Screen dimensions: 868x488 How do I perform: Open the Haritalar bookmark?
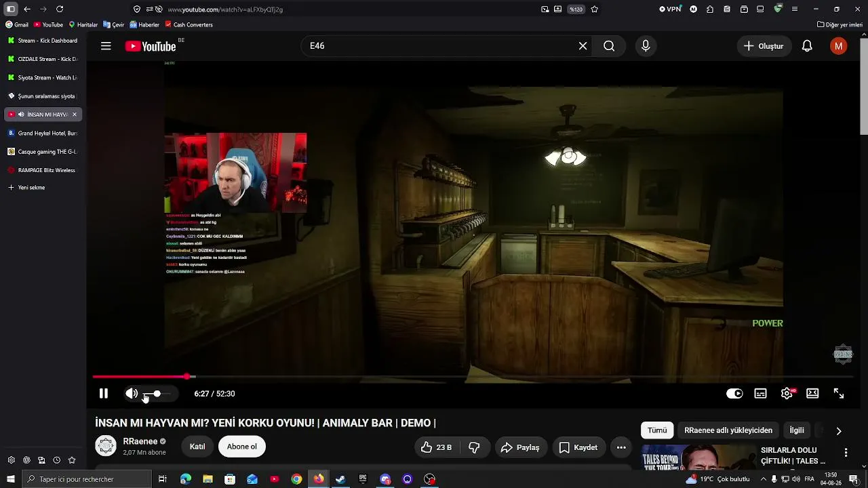83,24
